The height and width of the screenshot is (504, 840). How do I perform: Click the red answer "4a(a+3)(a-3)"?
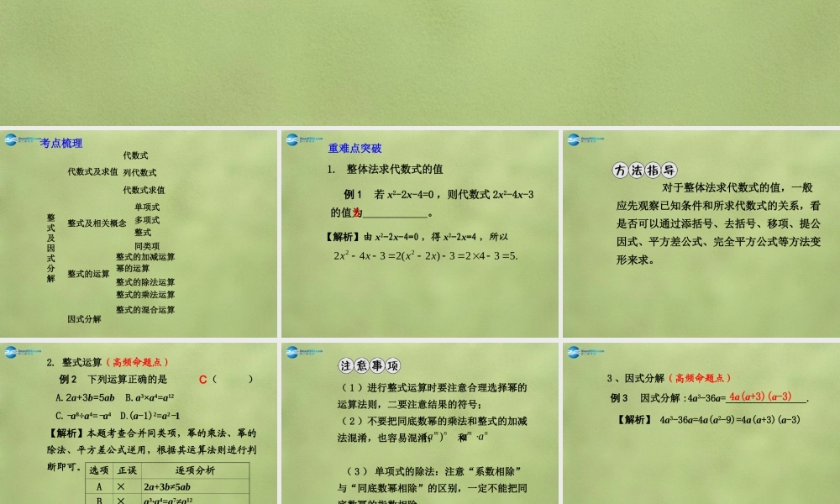point(760,396)
